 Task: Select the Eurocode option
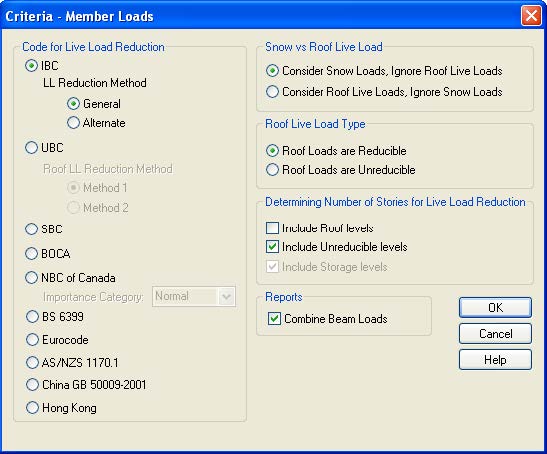[x=32, y=340]
